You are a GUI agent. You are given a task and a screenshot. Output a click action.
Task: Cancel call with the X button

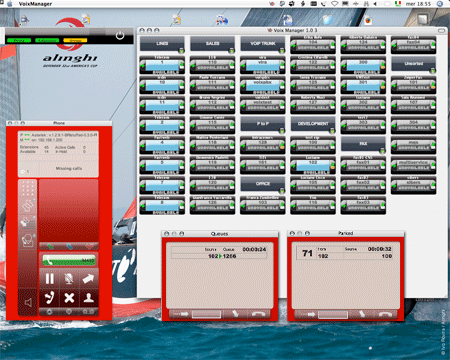point(69,298)
